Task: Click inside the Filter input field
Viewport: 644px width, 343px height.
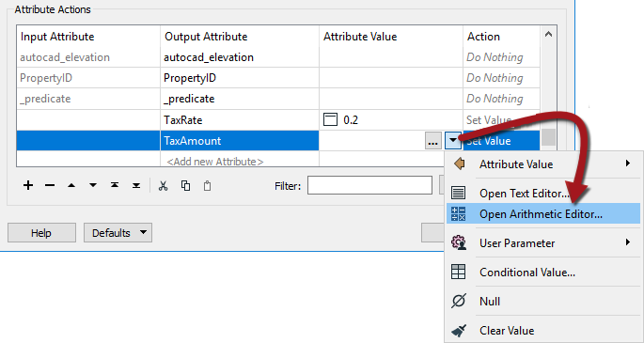Action: coord(369,185)
